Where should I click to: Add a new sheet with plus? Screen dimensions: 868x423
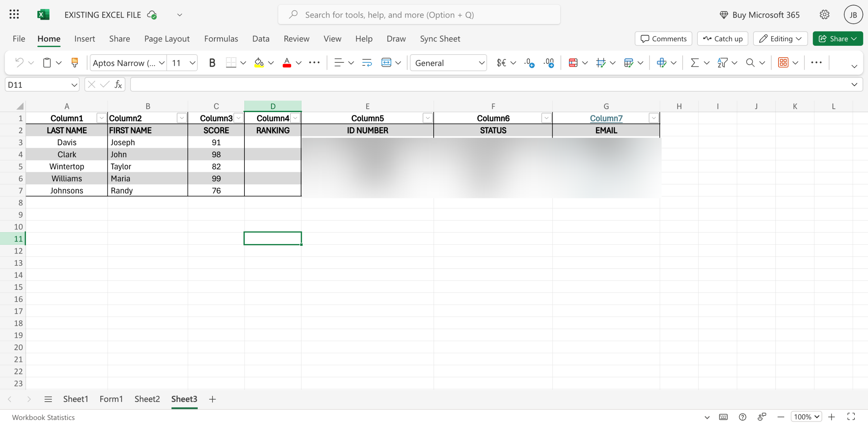[212, 399]
